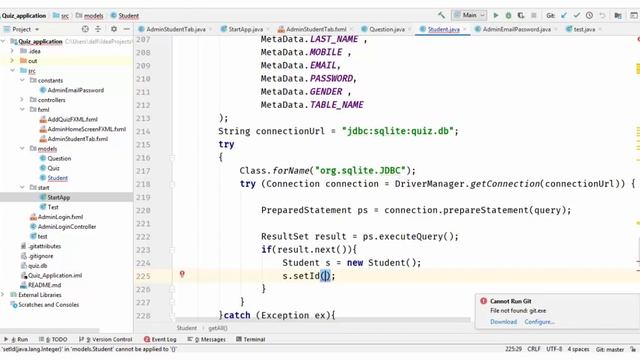Open the Terminal tool window
Image resolution: width=640 pixels, height=360 pixels.
click(251, 339)
